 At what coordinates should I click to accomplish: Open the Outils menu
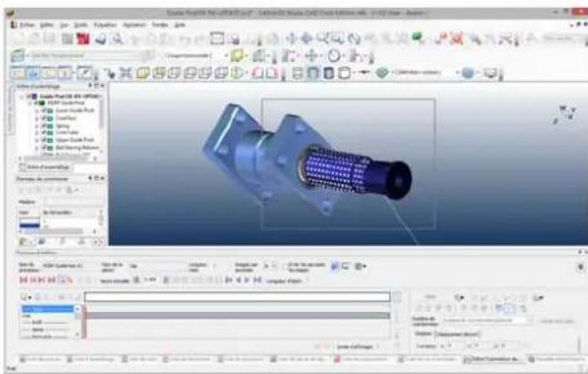(81, 25)
